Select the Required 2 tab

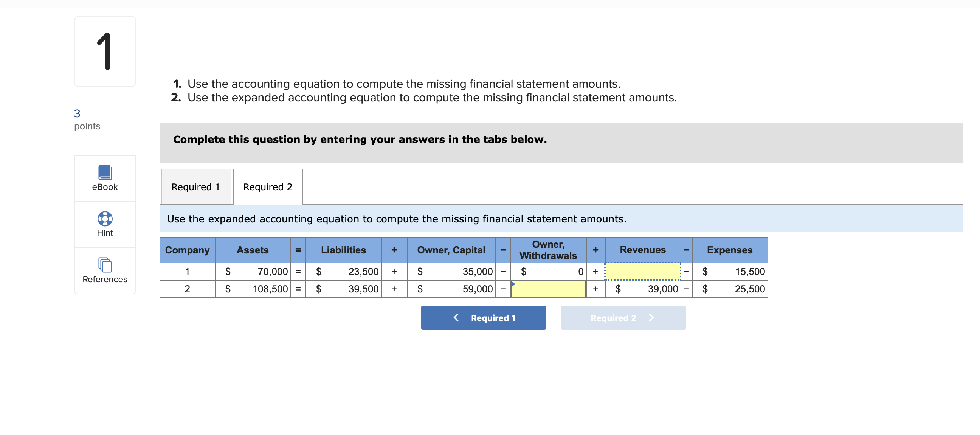pos(267,186)
